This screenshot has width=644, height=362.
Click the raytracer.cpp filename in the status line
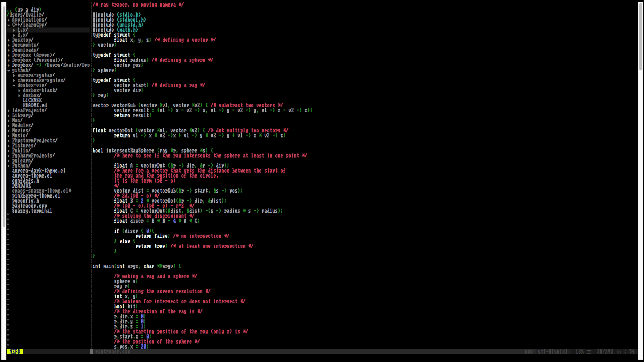point(113,352)
